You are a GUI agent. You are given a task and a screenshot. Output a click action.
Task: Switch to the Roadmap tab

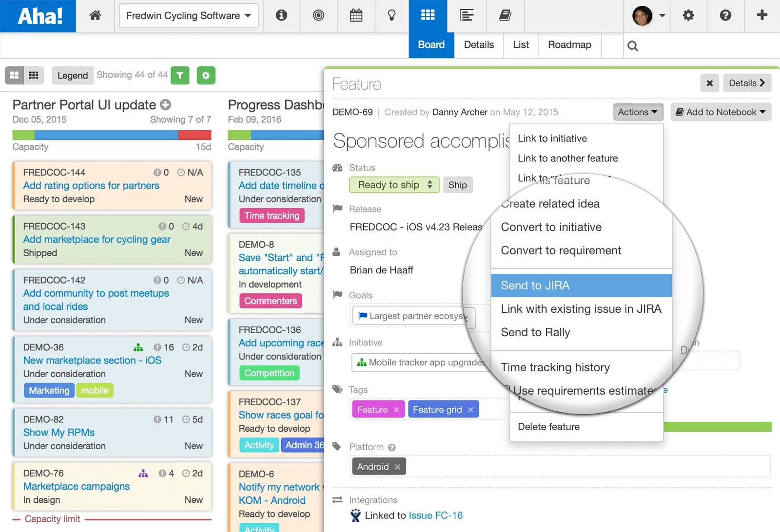[569, 45]
